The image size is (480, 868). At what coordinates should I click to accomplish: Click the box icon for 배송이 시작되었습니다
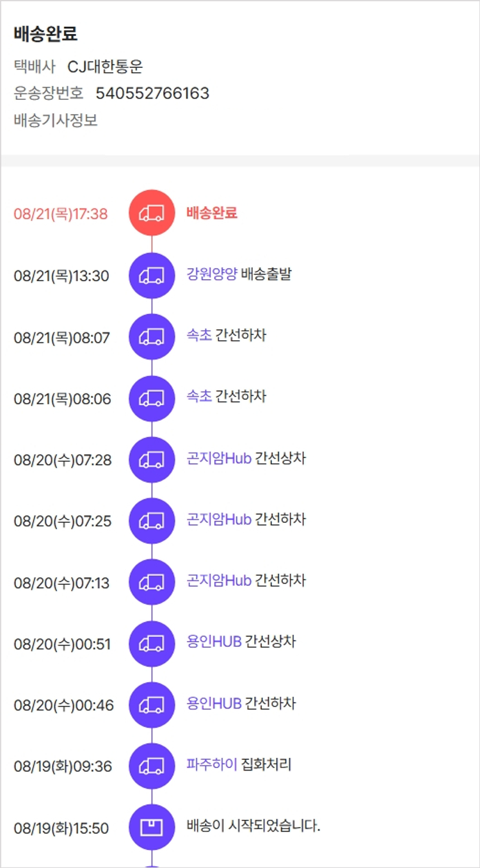click(x=152, y=828)
